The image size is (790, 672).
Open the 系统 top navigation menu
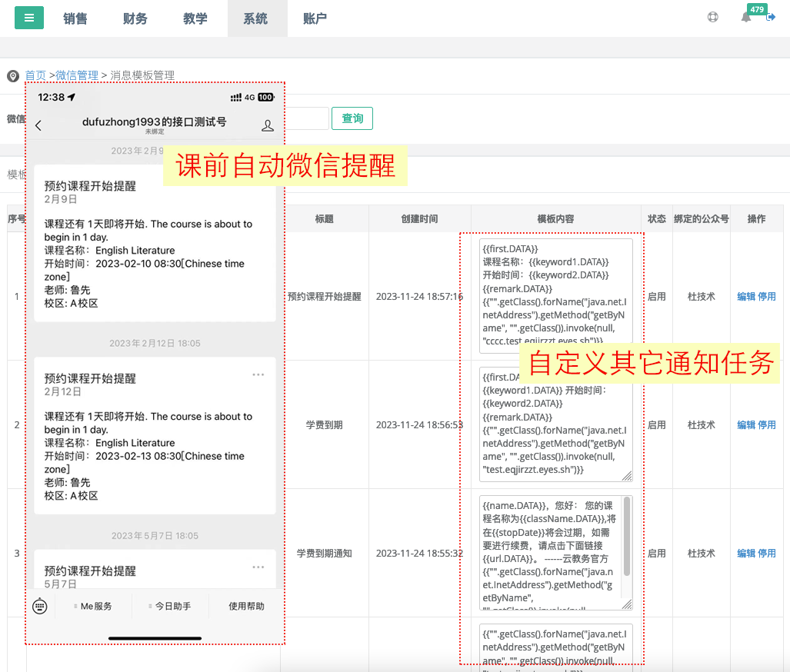[255, 18]
